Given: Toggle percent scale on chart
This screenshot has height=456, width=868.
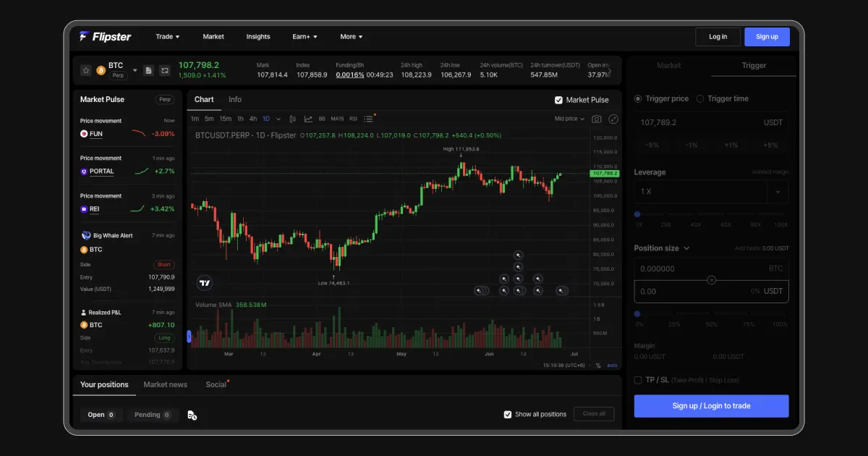Looking at the screenshot, I should point(598,366).
